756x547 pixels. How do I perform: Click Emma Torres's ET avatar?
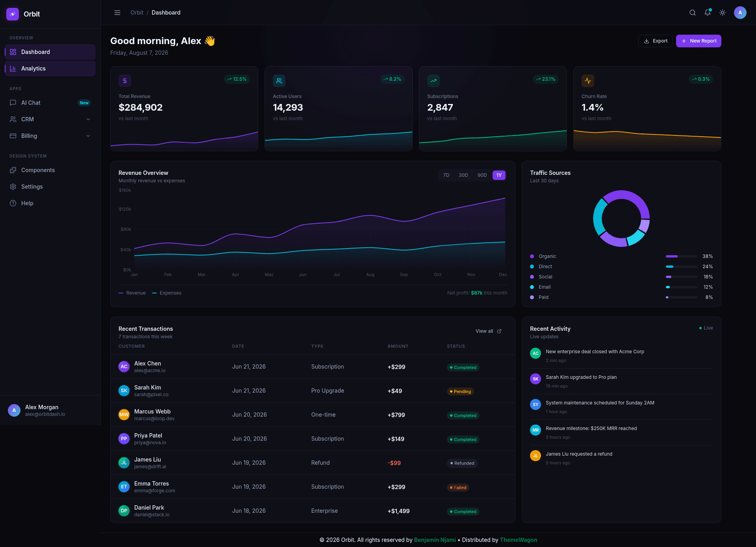tap(124, 487)
